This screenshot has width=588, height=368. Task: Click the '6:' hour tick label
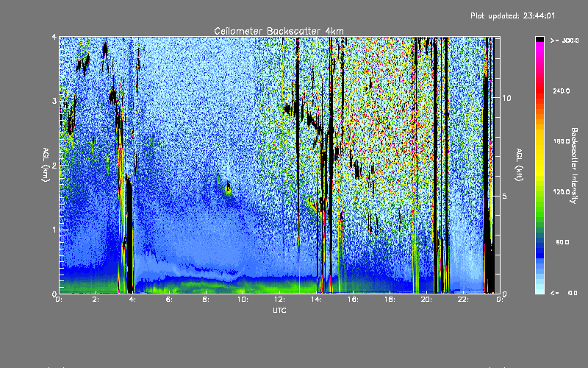[x=170, y=300]
